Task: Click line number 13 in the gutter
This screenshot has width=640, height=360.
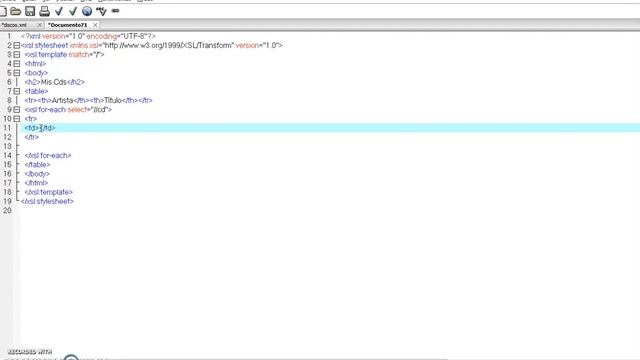Action: tap(7, 146)
